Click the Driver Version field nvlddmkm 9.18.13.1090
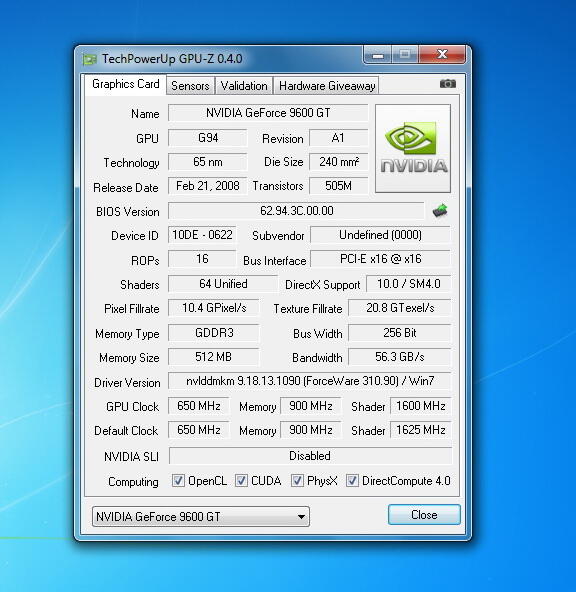Viewport: 576px width, 592px height. 310,381
